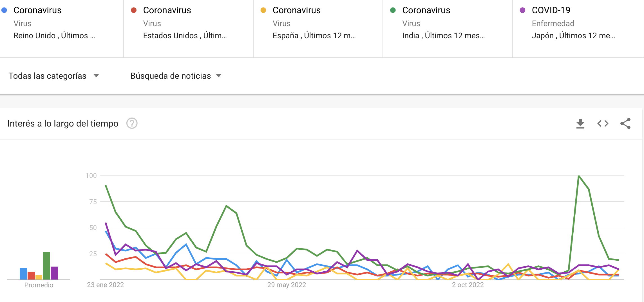Expand the Todas las categorías dropdown

(x=54, y=76)
